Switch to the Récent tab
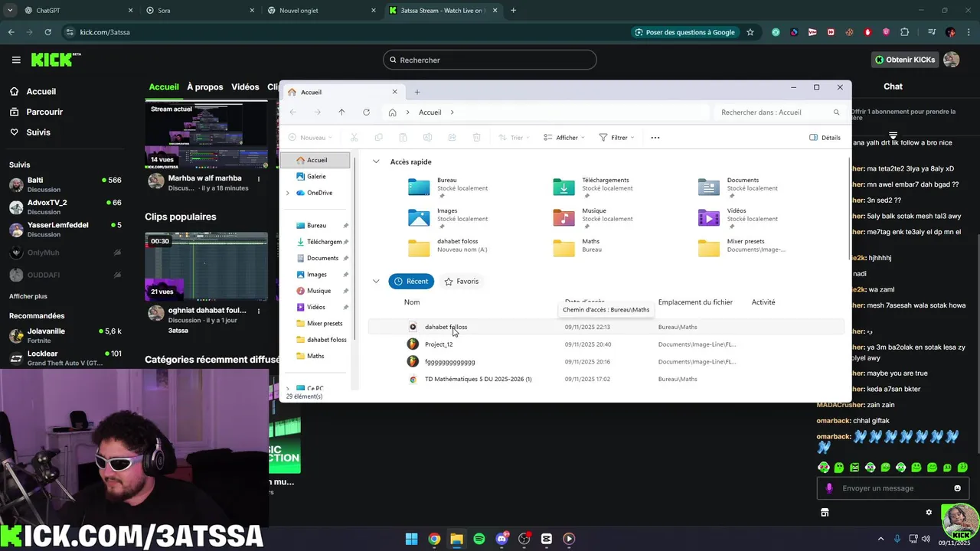This screenshot has width=980, height=551. (x=411, y=282)
